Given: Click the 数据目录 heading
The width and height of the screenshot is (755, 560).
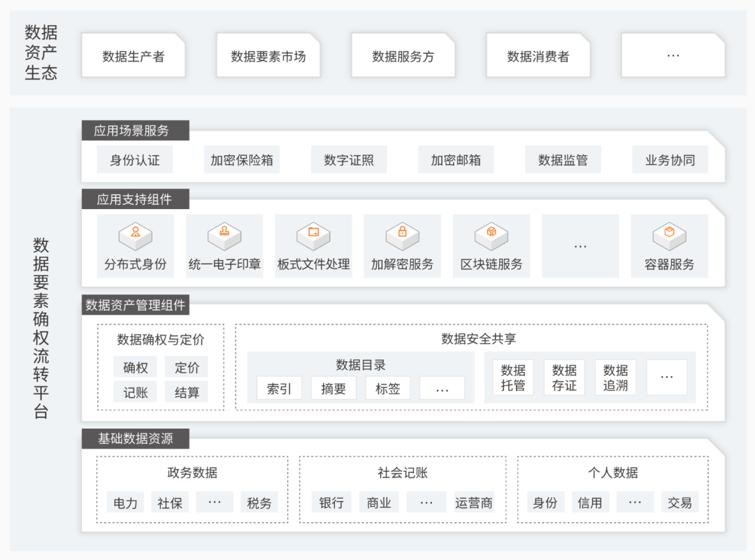Looking at the screenshot, I should [x=361, y=365].
